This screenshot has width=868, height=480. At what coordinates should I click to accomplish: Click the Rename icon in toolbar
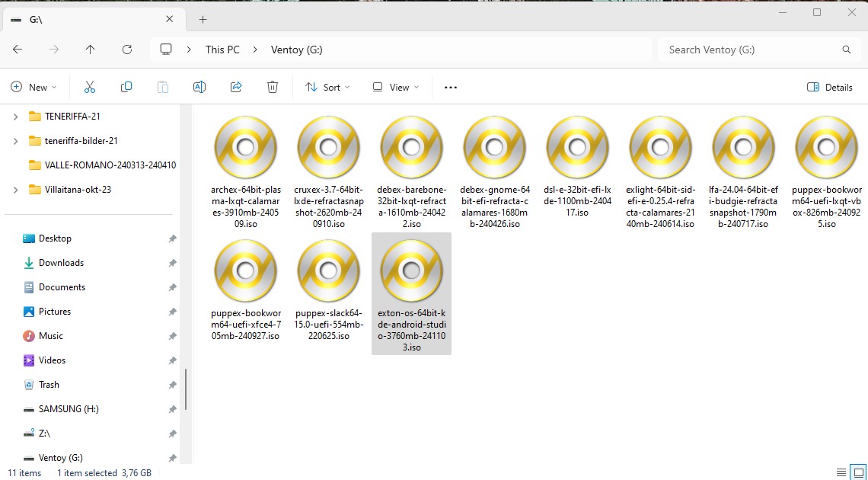199,87
